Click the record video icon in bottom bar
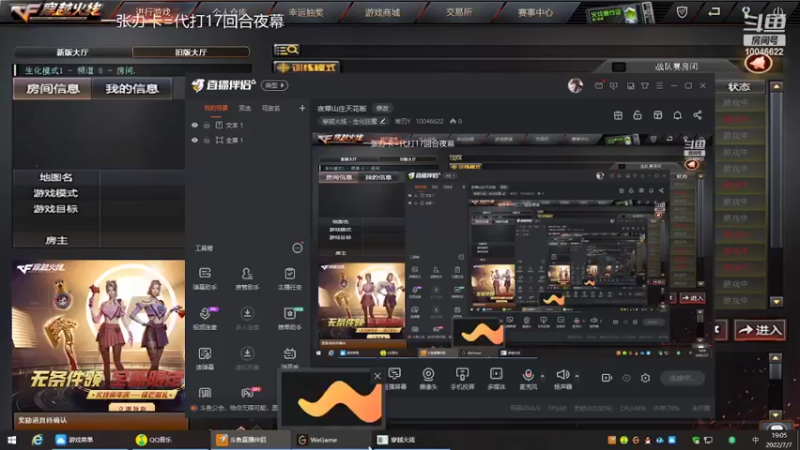This screenshot has width=800, height=450. click(607, 378)
